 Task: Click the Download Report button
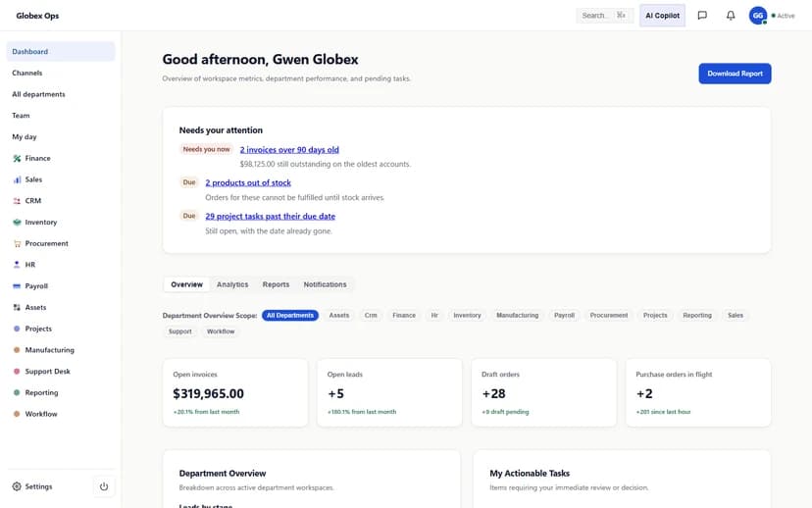tap(735, 74)
